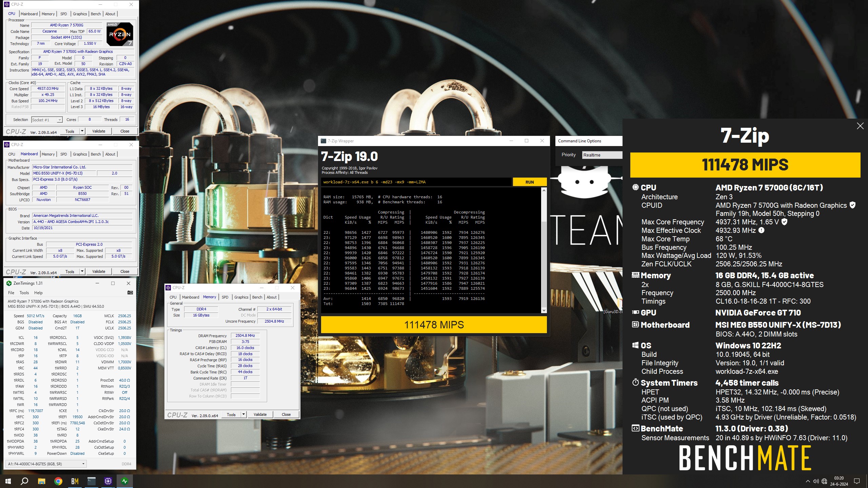Open the A1: F4-4000C14-8GTES module dropdown
The image size is (868, 488).
[46, 464]
